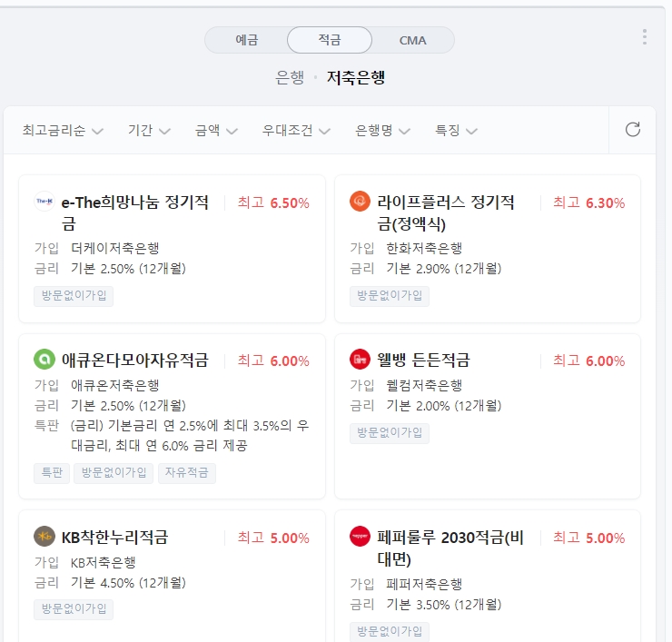The image size is (672, 642).
Task: Click the refresh filters icon
Action: (x=633, y=130)
